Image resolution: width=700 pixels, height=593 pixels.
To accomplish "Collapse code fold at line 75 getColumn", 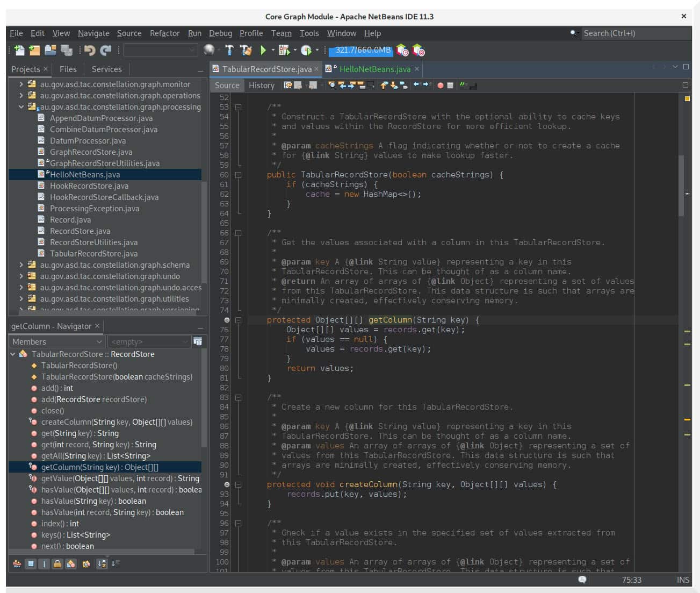I will point(238,320).
